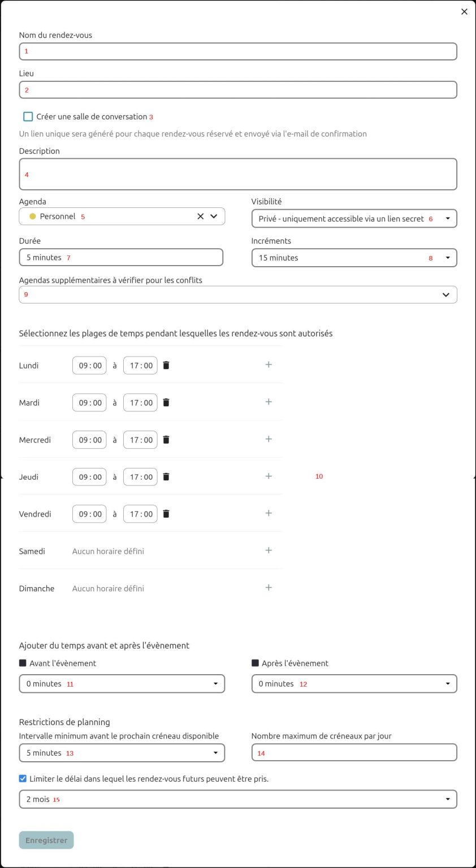Uncheck the limit future appointments delay checkbox
This screenshot has width=476, height=868.
[23, 779]
